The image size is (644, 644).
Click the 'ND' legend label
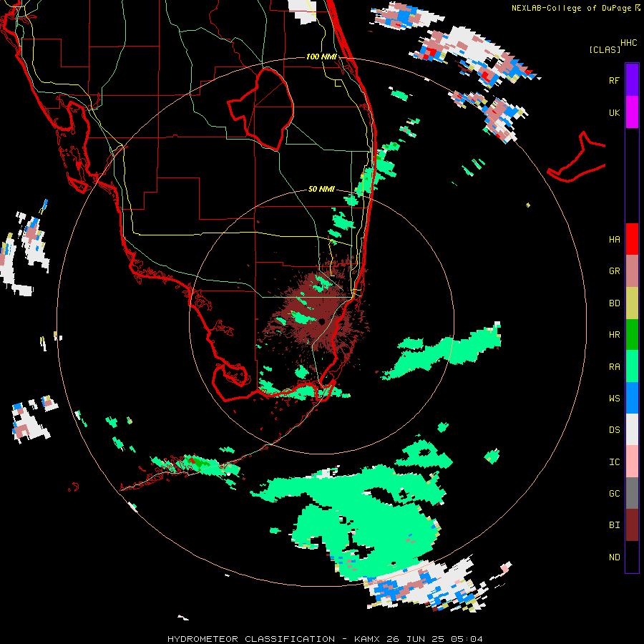(614, 557)
